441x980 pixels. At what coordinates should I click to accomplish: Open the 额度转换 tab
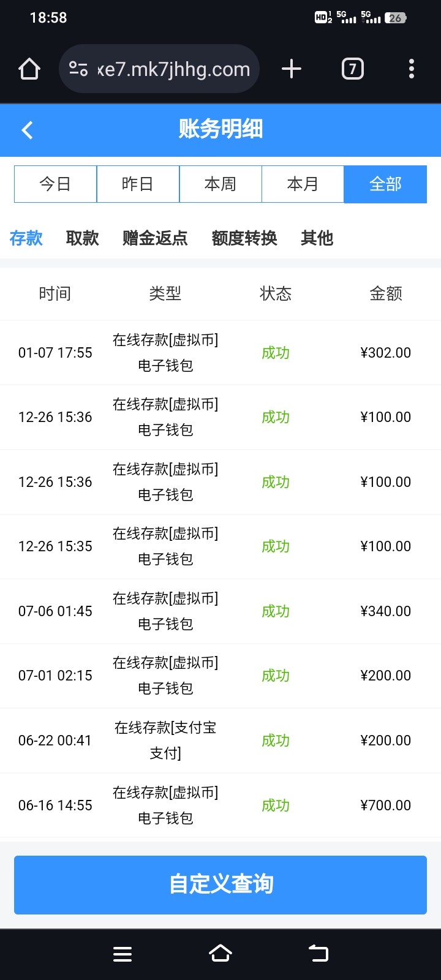pos(244,238)
